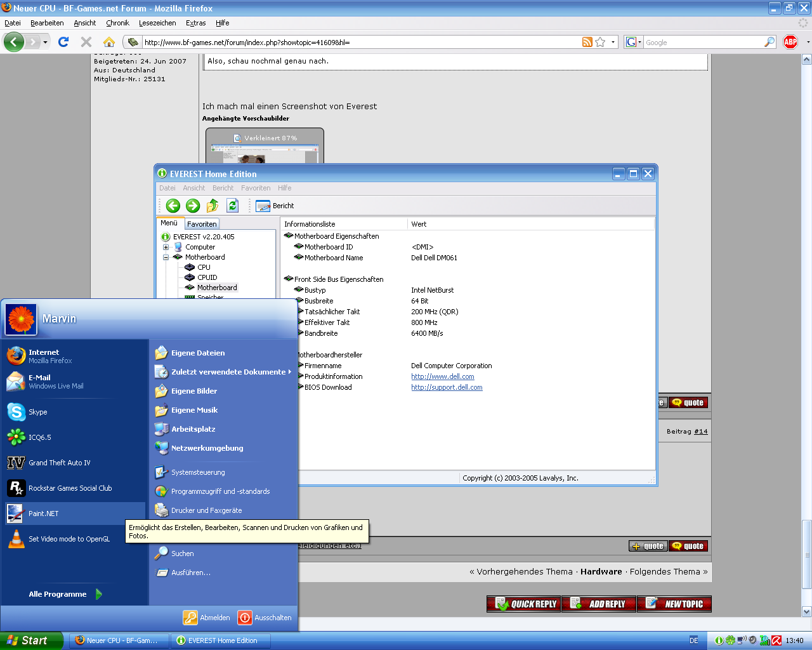Open Rockstar Games Social Club

74,488
